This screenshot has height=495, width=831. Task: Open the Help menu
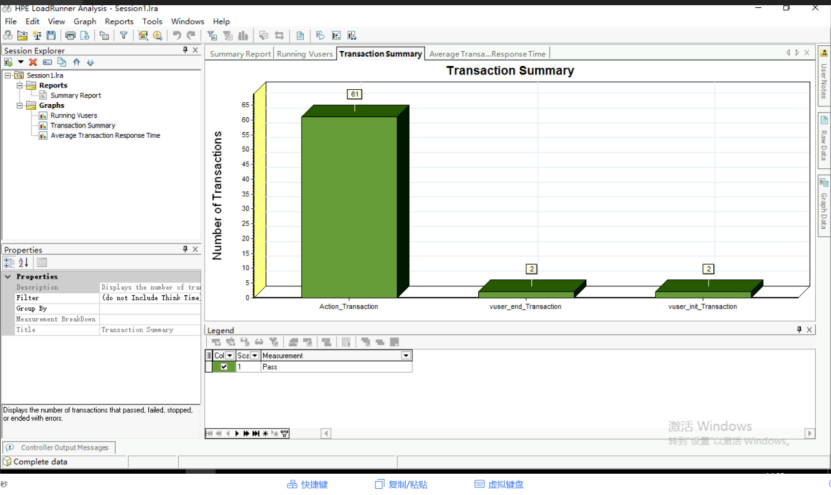tap(222, 21)
